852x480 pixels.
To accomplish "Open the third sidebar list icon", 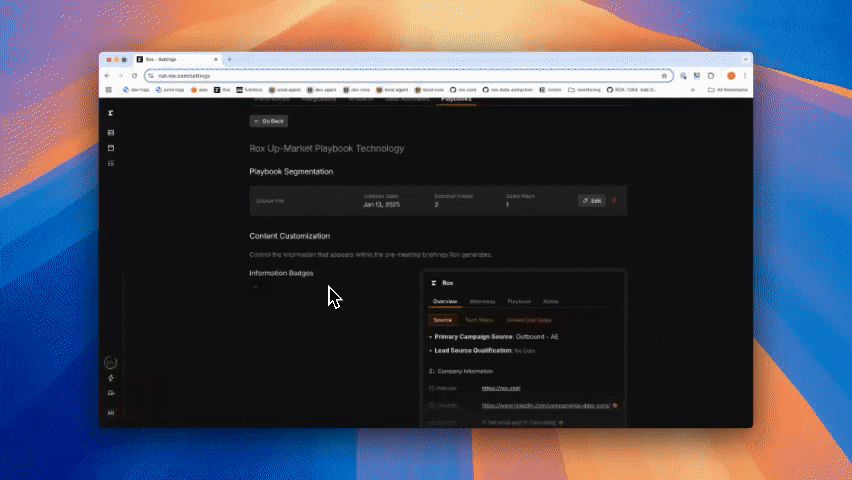I will point(111,162).
